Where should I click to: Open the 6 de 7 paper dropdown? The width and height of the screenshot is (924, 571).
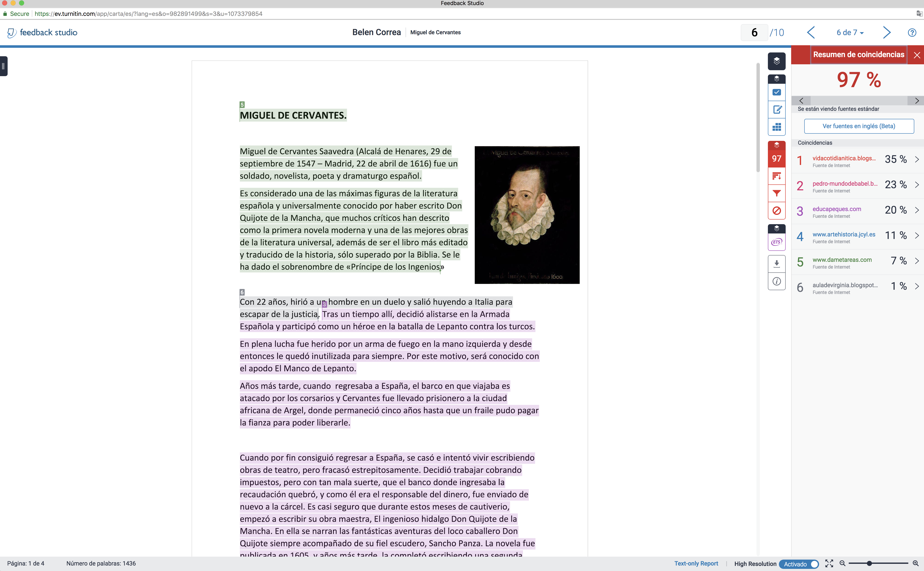coord(850,33)
